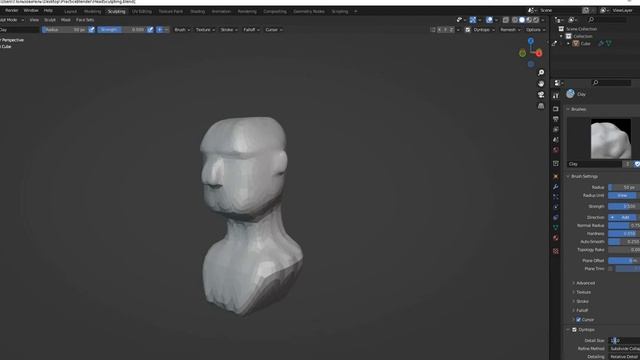The height and width of the screenshot is (360, 640).
Task: Open the World properties tab icon
Action: point(556,150)
